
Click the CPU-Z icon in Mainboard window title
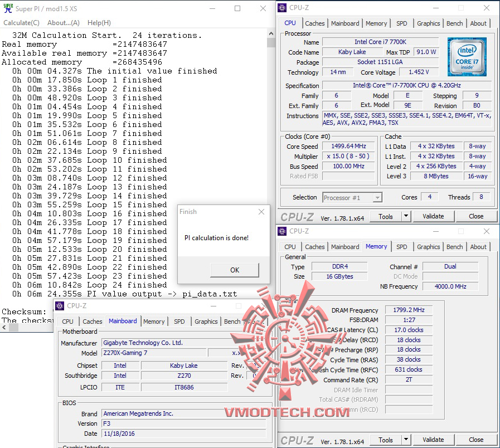click(x=60, y=306)
